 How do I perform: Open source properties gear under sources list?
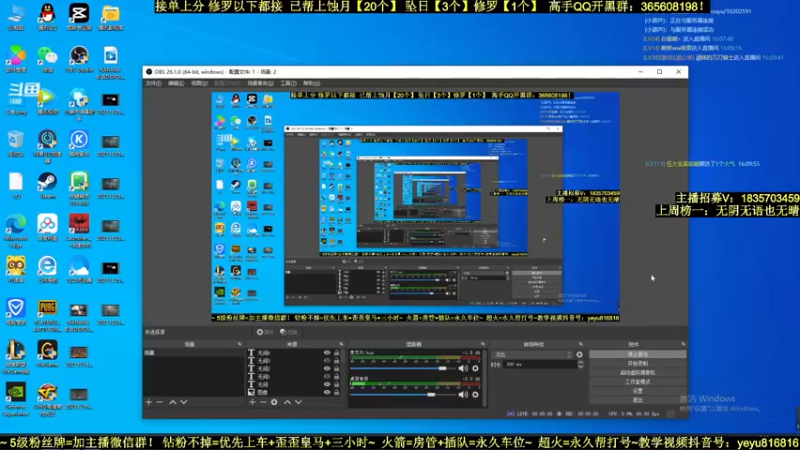(274, 402)
